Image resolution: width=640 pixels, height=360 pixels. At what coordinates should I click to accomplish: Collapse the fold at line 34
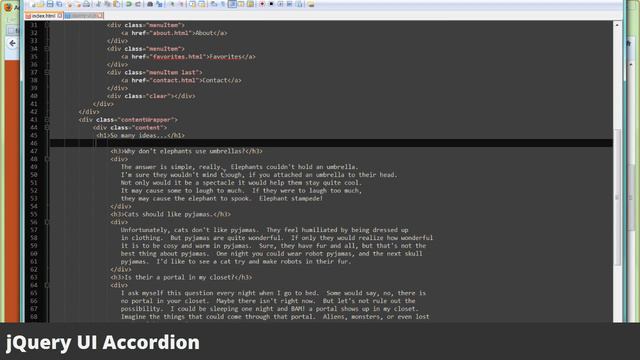coord(47,49)
